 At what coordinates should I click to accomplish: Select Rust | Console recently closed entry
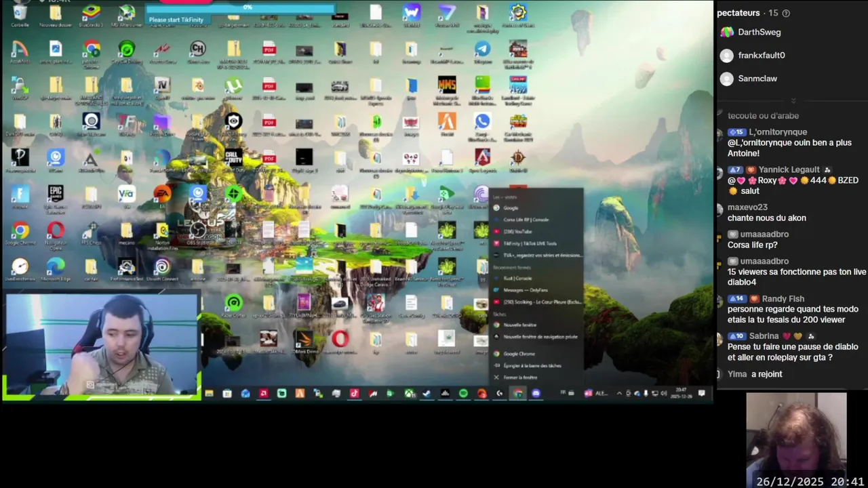[x=536, y=278]
